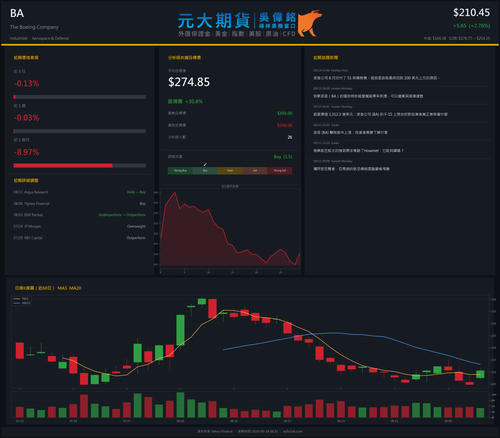Click the MA20 legend entry in candlestick chart
The width and height of the screenshot is (500, 438).
tap(22, 303)
